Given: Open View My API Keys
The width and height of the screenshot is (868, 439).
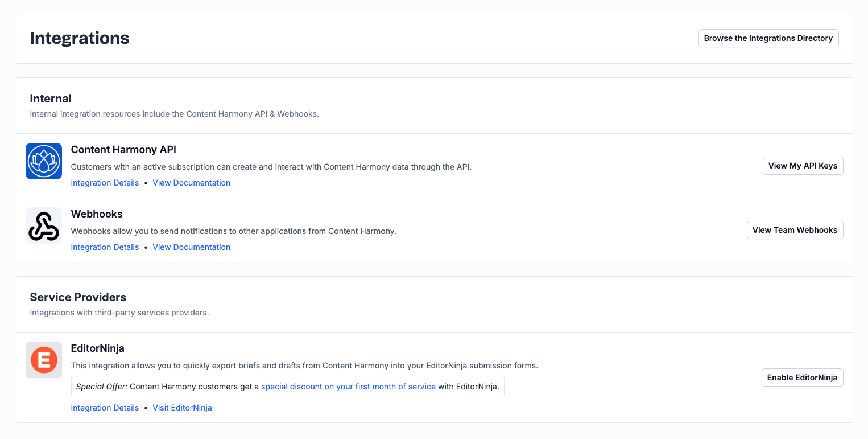Looking at the screenshot, I should point(803,166).
